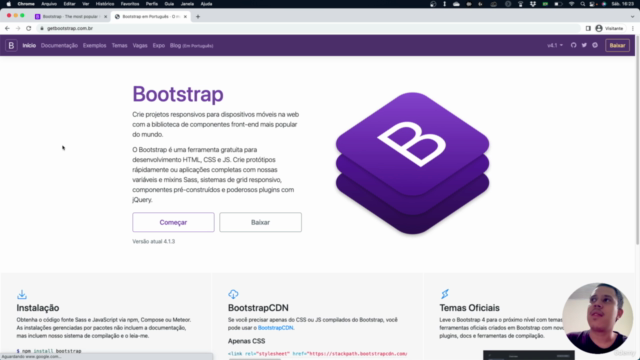The image size is (640, 360).
Task: Click the BootstrapCDN cloud icon
Action: (233, 294)
